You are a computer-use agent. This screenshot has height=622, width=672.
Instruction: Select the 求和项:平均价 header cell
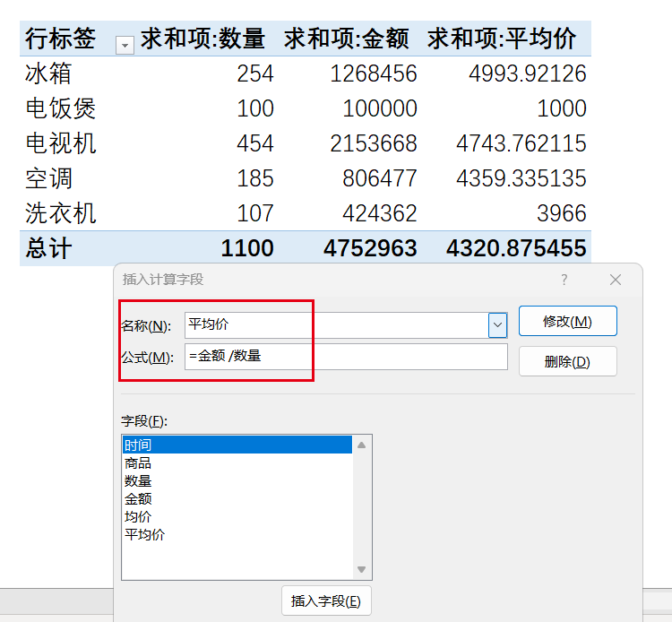(x=502, y=39)
